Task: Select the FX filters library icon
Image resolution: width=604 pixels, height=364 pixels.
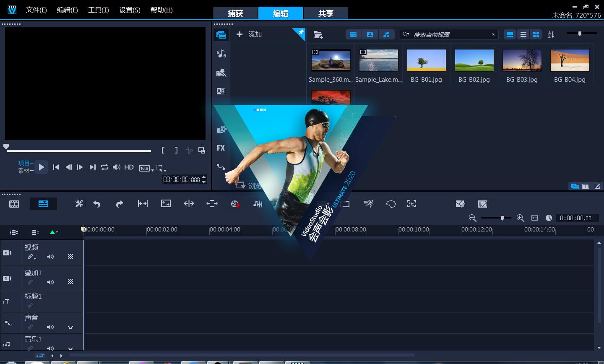Action: 221,148
